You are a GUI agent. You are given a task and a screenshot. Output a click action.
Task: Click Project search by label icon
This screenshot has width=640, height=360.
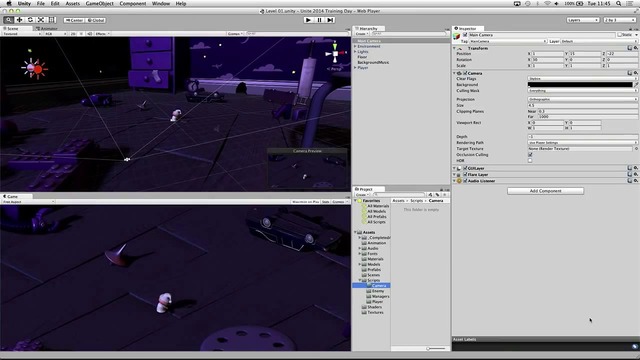(x=438, y=195)
